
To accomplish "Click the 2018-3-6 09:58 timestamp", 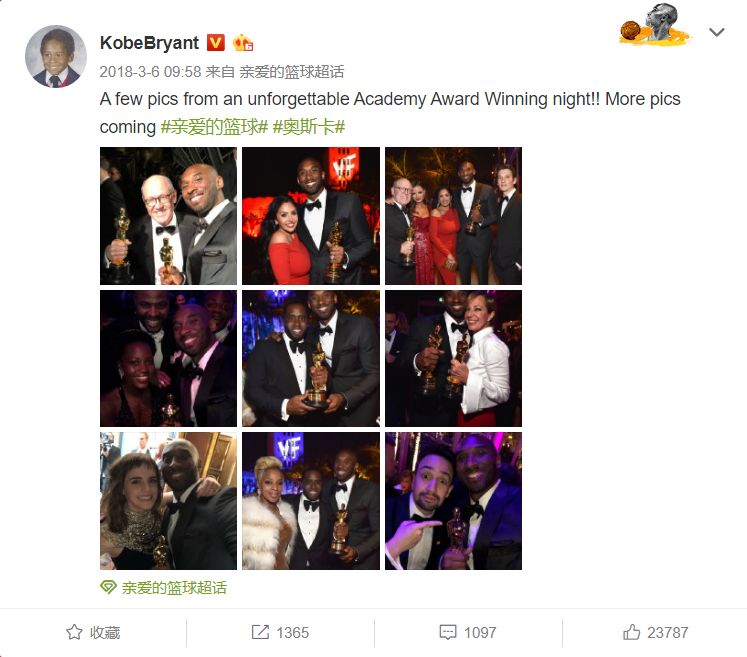I will pyautogui.click(x=151, y=72).
